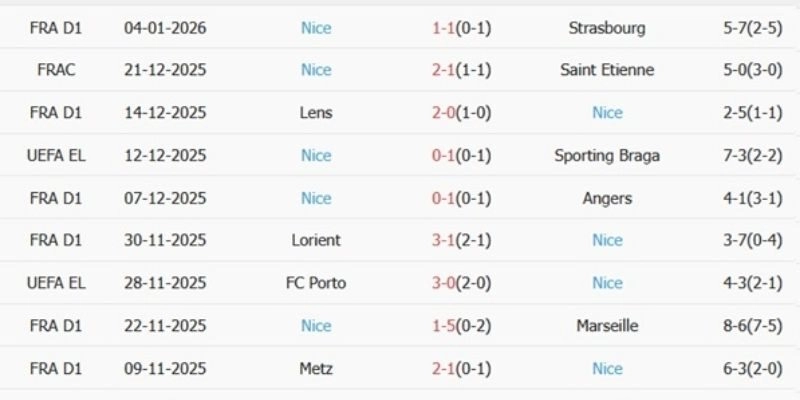Click Nice in the Lens match row
This screenshot has width=800, height=400.
point(607,113)
